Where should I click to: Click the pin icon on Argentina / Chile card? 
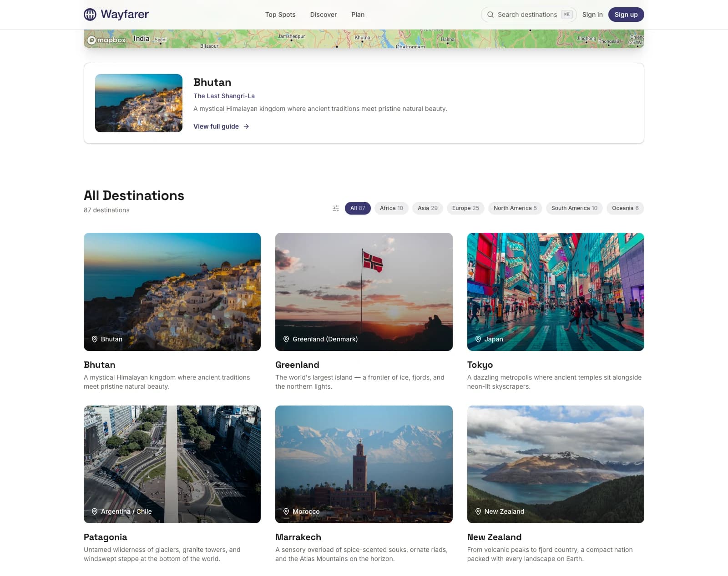95,511
